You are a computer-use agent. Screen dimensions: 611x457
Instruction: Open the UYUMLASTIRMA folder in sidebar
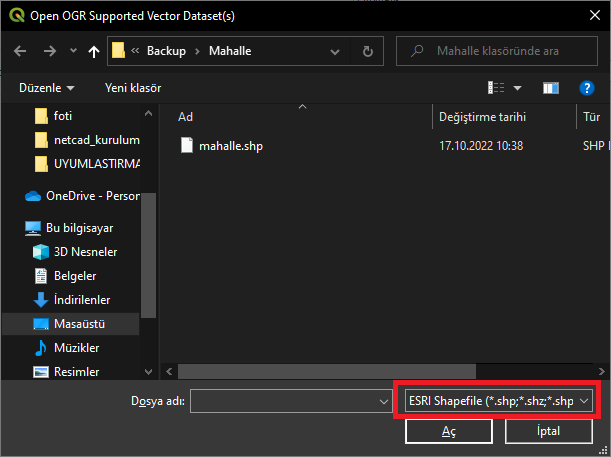coord(87,164)
